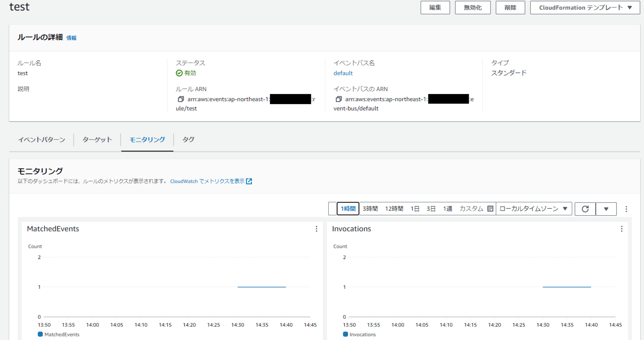Click Invocations chart data line
Viewport: 644px width, 340px height.
tap(567, 287)
